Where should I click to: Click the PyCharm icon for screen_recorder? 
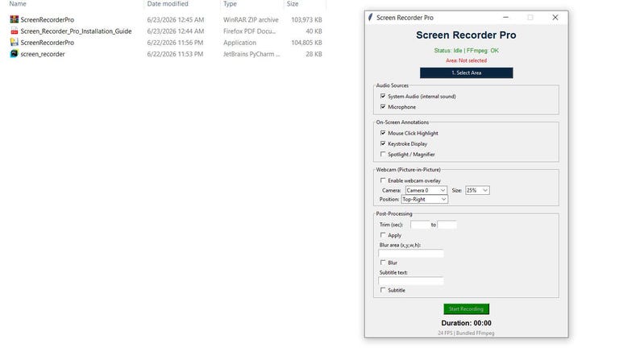pyautogui.click(x=15, y=54)
